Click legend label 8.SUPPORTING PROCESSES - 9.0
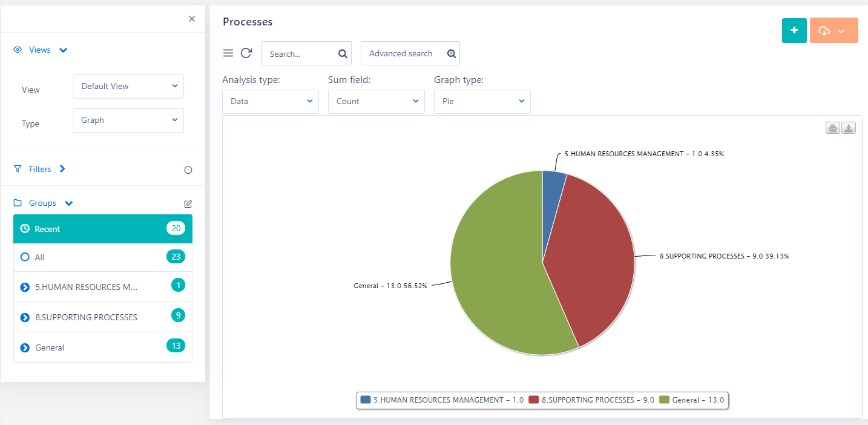868x425 pixels. point(598,400)
